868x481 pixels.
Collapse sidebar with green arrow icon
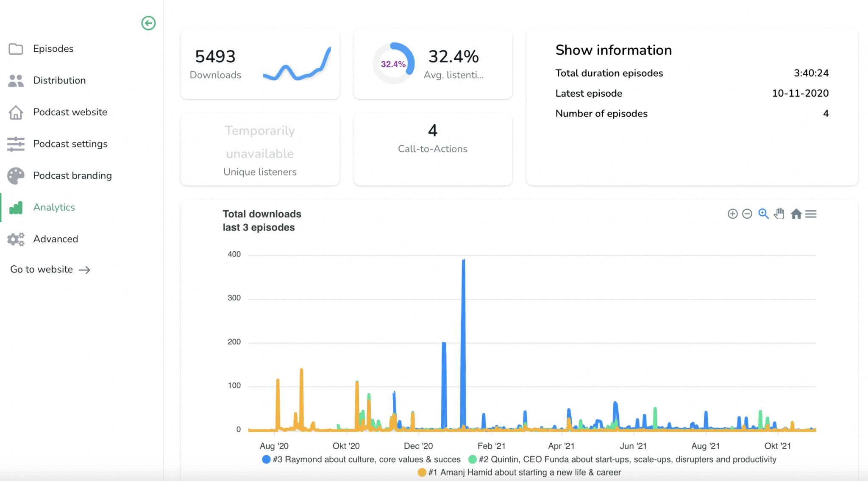click(148, 23)
